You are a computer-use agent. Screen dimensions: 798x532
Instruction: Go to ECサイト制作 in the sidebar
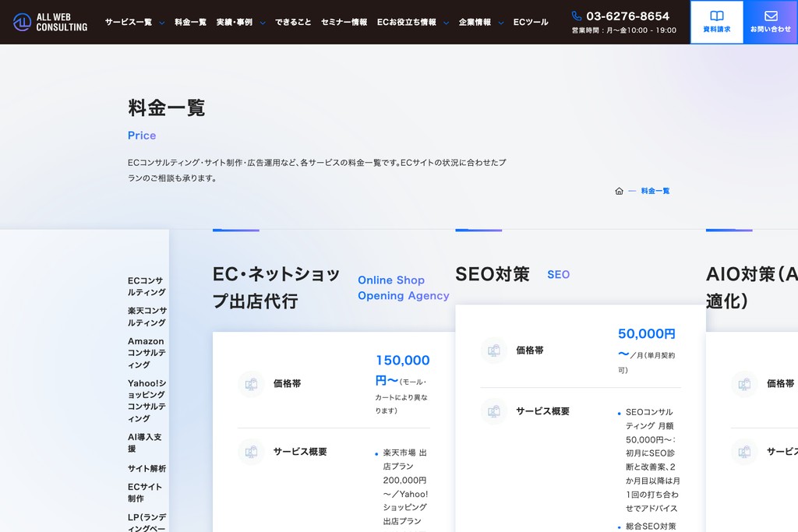pos(144,492)
